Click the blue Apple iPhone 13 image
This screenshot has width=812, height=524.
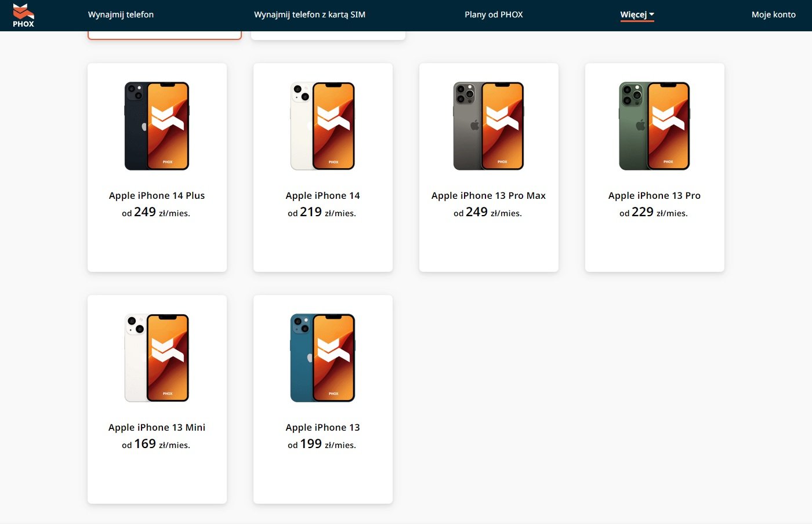point(323,358)
